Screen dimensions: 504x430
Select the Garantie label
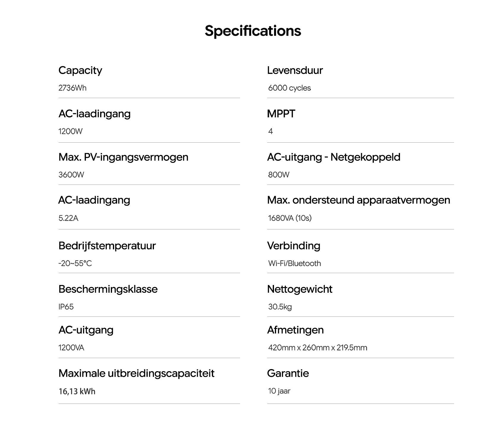288,374
